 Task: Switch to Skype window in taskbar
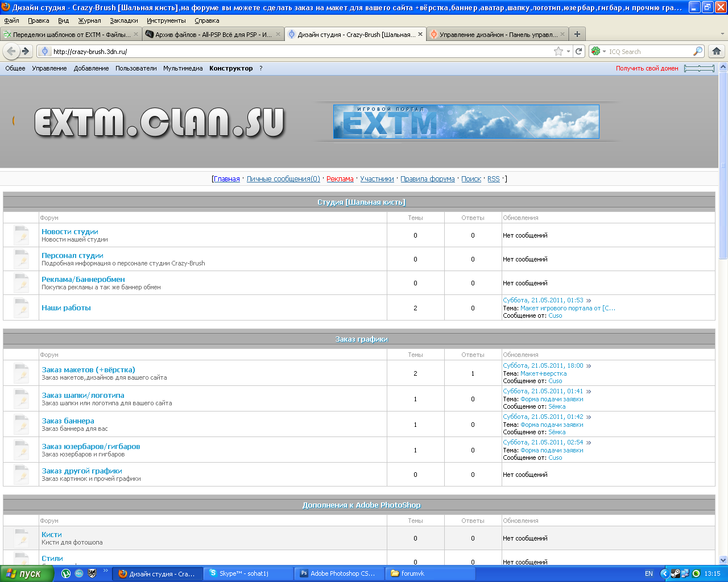(x=248, y=573)
